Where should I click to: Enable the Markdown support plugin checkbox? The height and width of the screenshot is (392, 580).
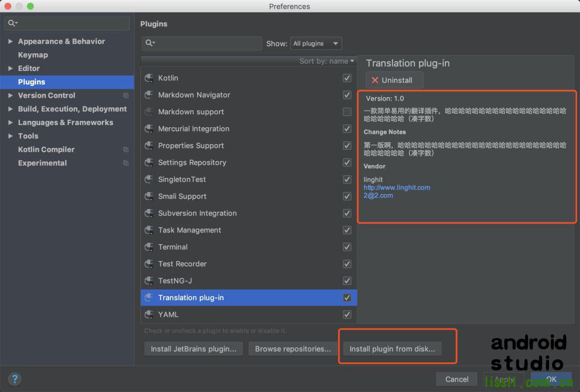click(x=347, y=112)
